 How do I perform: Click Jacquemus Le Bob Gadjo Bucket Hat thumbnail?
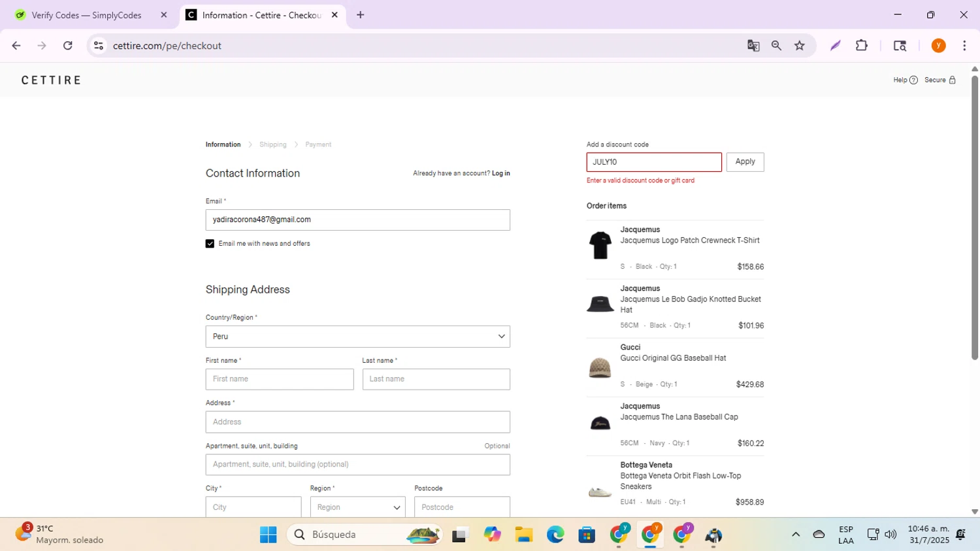click(x=600, y=305)
